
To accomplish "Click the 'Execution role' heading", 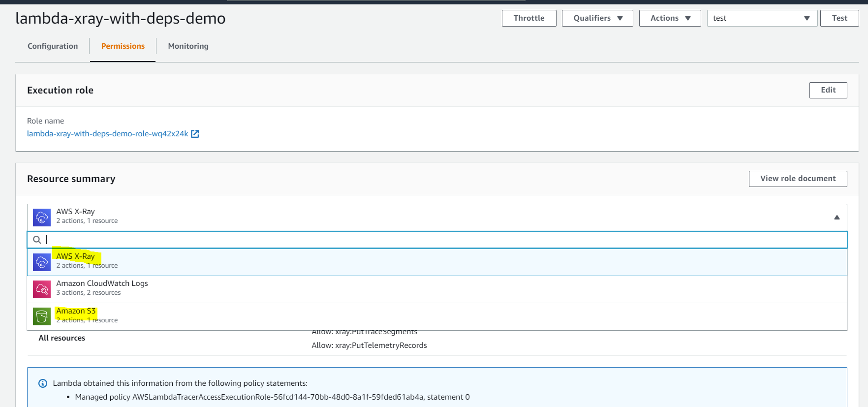I will click(61, 91).
